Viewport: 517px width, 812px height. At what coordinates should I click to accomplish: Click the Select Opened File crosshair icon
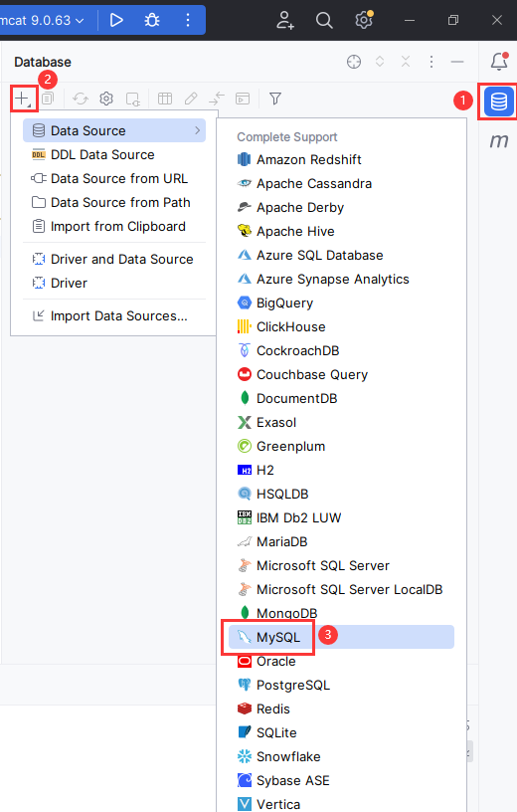tap(354, 62)
